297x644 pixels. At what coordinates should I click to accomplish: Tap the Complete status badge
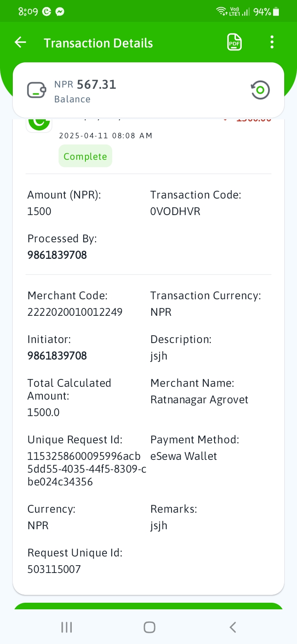85,156
